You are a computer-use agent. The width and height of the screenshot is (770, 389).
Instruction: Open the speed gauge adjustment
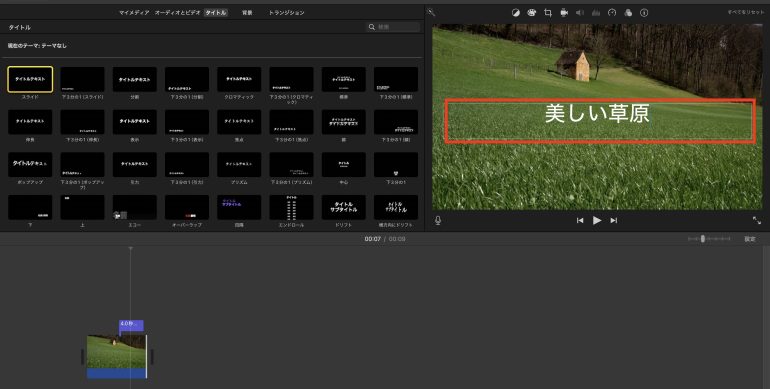612,13
